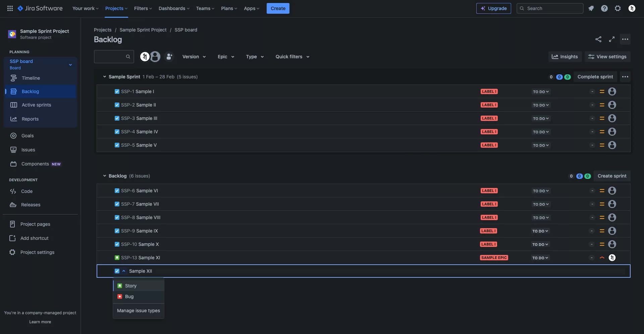Select Bug from the issue type list
This screenshot has width=644, height=334.
coord(139,296)
